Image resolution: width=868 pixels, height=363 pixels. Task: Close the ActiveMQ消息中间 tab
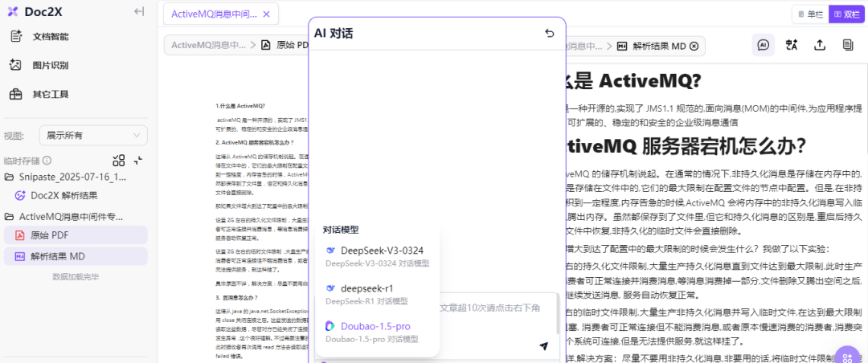tap(266, 14)
